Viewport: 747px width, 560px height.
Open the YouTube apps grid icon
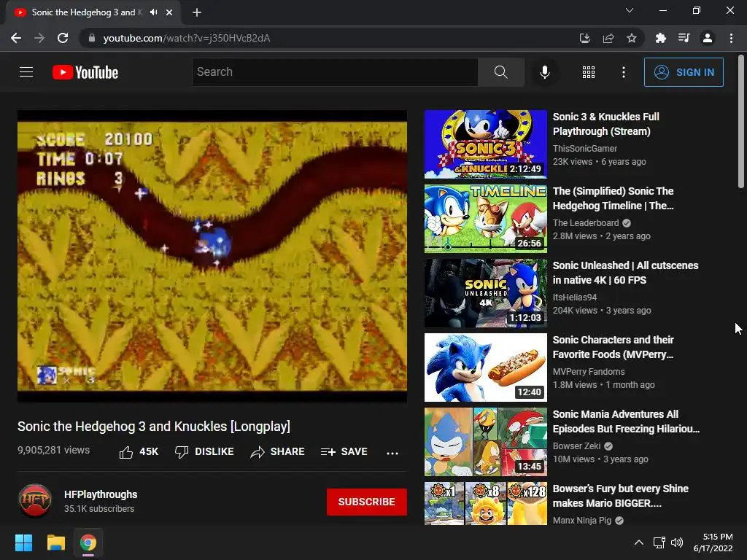[589, 72]
